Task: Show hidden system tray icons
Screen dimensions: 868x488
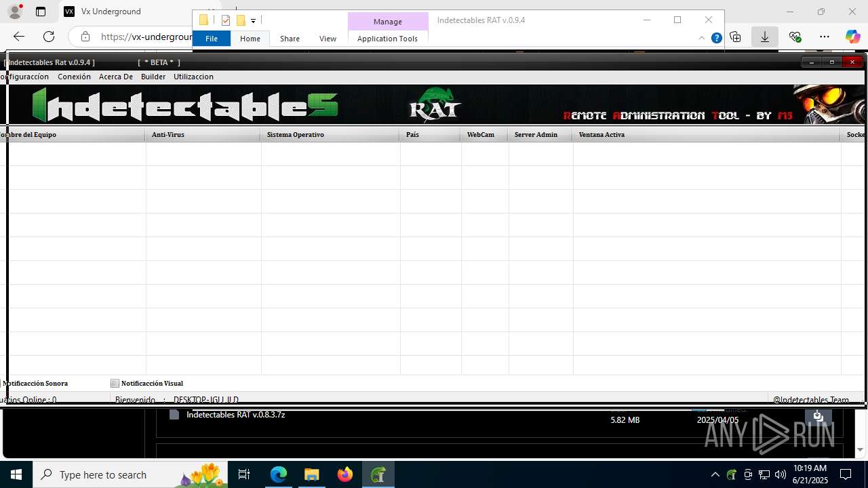Action: pyautogui.click(x=715, y=474)
